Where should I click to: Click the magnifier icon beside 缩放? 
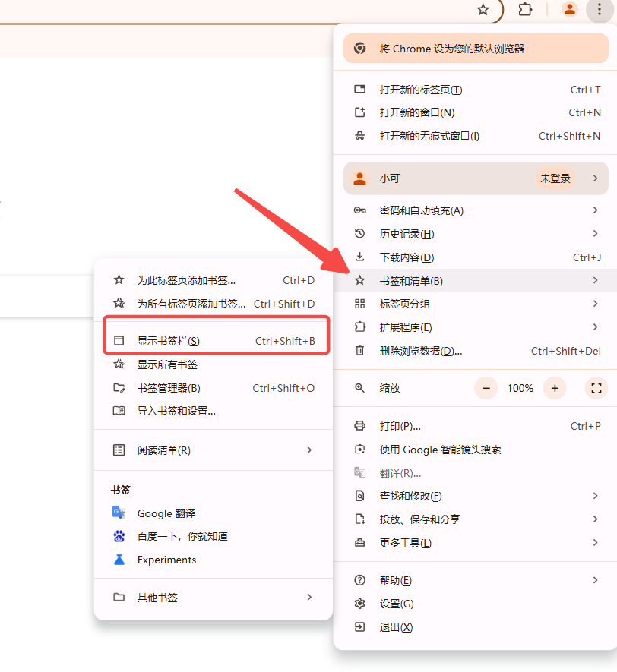tap(359, 388)
